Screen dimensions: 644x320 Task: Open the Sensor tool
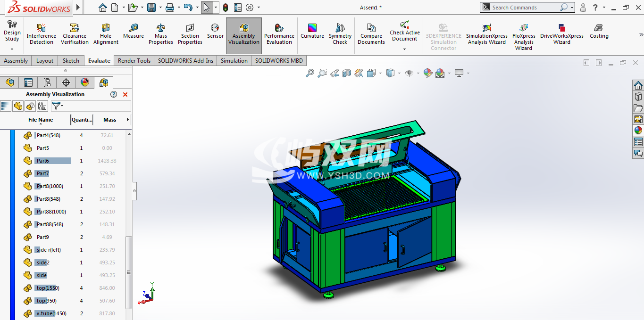(215, 31)
